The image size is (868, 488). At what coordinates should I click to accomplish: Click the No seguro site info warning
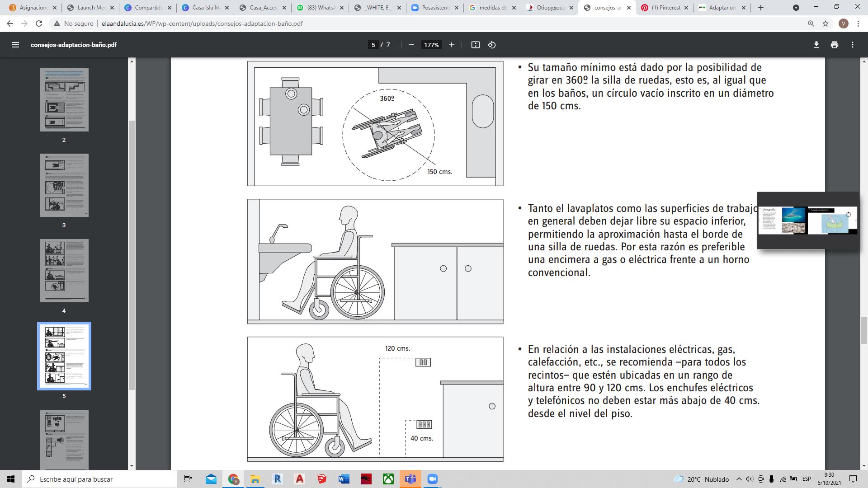74,23
